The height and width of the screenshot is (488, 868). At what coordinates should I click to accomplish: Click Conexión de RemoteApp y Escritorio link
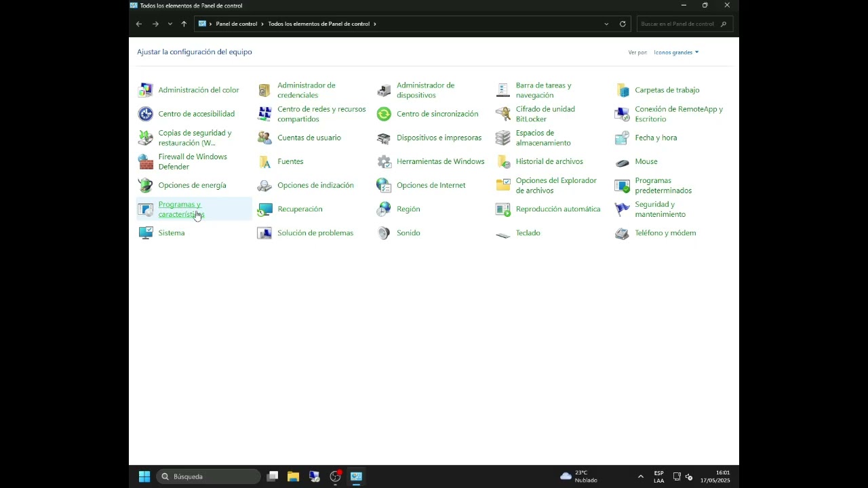pyautogui.click(x=679, y=114)
